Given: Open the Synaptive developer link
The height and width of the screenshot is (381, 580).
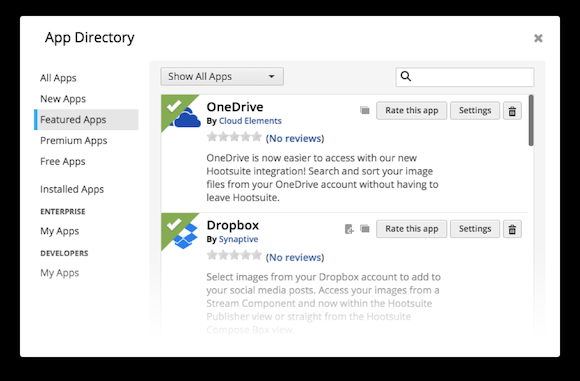Looking at the screenshot, I should 238,239.
